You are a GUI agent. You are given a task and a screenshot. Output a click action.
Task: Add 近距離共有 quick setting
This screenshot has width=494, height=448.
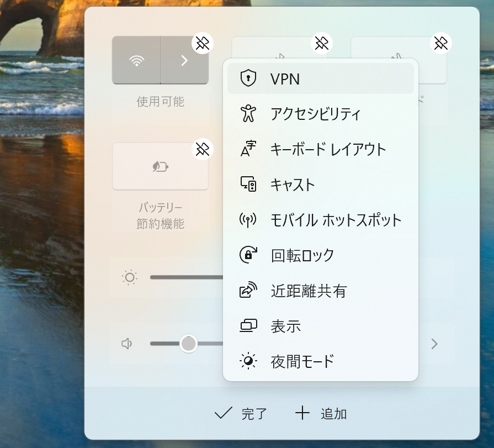[320, 291]
